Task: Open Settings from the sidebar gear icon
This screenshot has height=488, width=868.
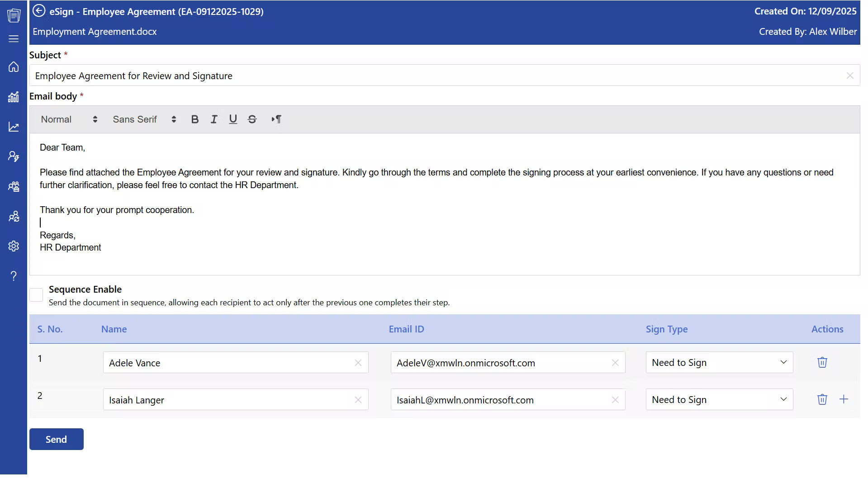Action: pos(14,246)
